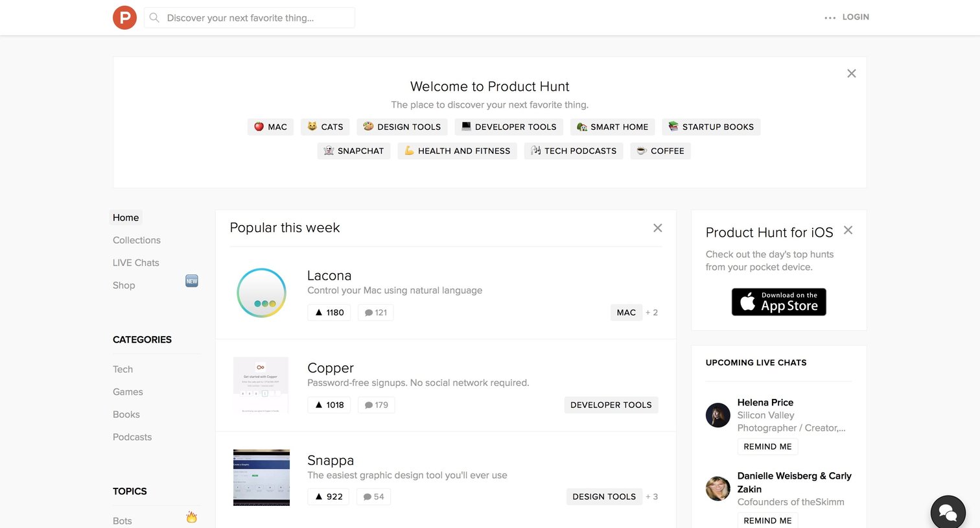Select the COFFEE topic chip

click(x=660, y=151)
